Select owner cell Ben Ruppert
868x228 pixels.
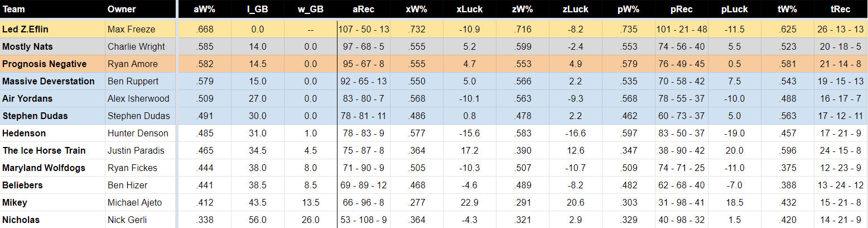pyautogui.click(x=140, y=81)
